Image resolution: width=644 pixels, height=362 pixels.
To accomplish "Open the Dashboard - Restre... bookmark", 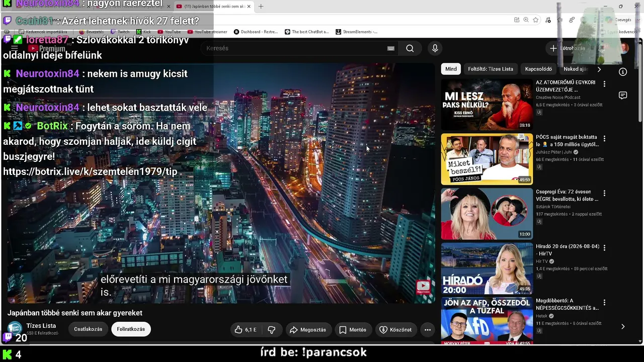I will point(256,32).
